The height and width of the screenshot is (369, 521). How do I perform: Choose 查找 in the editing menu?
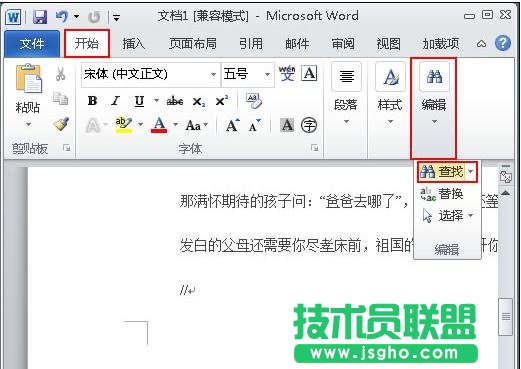pyautogui.click(x=441, y=172)
